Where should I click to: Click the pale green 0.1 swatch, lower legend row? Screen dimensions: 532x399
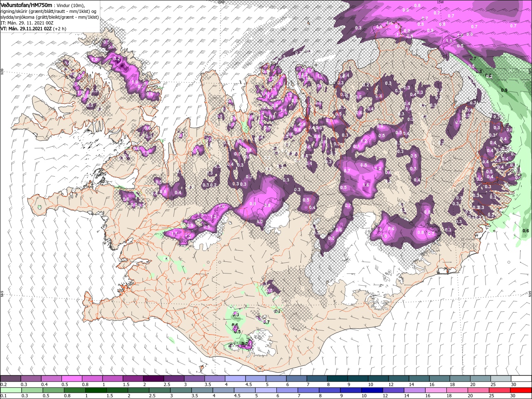pos(10,390)
